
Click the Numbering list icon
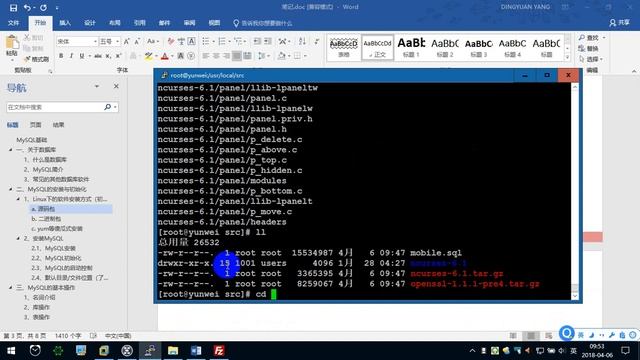point(222,41)
